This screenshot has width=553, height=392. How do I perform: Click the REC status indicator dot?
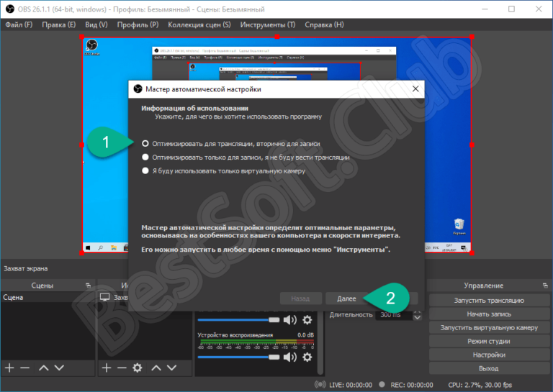click(x=382, y=384)
